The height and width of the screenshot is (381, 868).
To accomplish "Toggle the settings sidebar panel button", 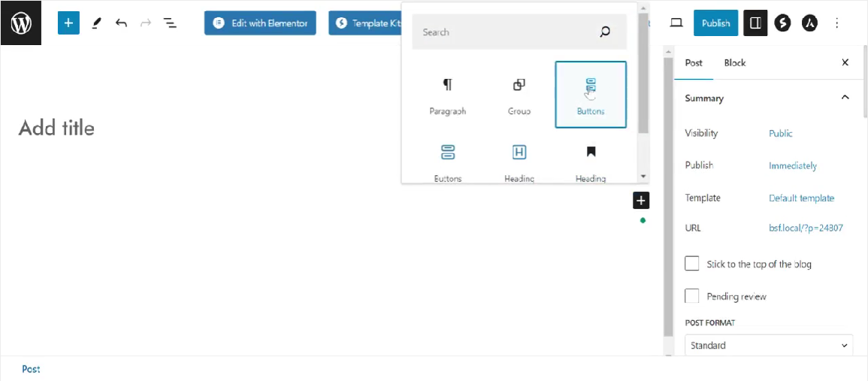I will [x=755, y=23].
